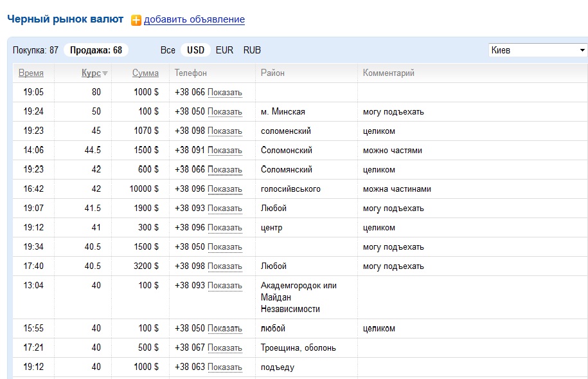Sort listings by Курс column header
The image size is (588, 379).
click(91, 73)
